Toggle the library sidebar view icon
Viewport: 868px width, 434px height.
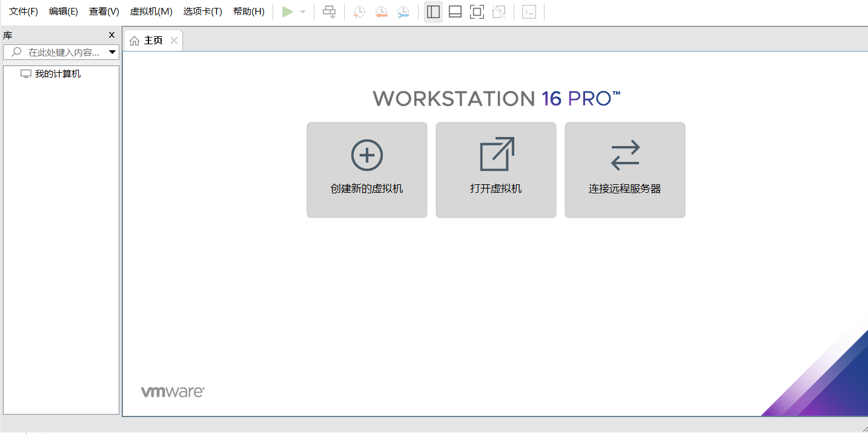433,12
